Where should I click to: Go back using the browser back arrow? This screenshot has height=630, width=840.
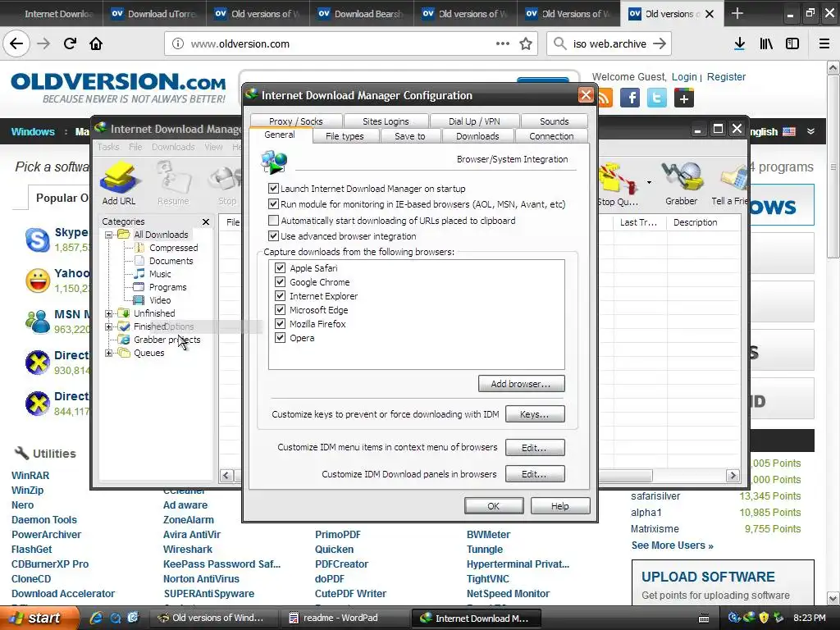click(x=16, y=43)
